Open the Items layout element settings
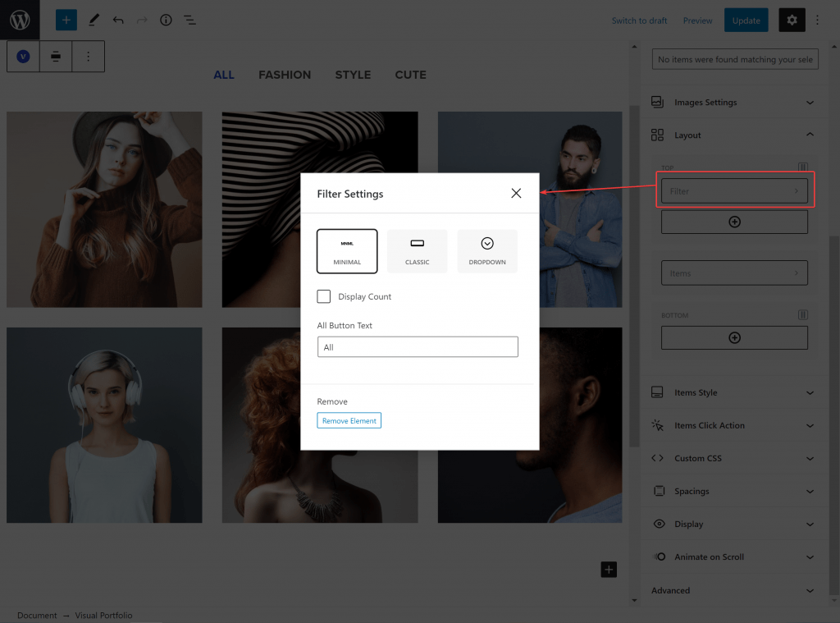Image resolution: width=840 pixels, height=623 pixels. pos(734,273)
